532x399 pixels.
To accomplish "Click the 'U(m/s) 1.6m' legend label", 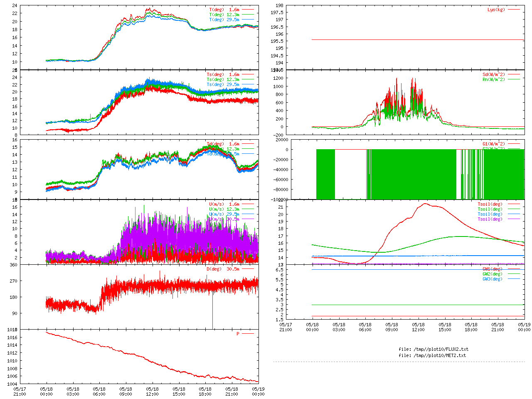I will 224,204.
